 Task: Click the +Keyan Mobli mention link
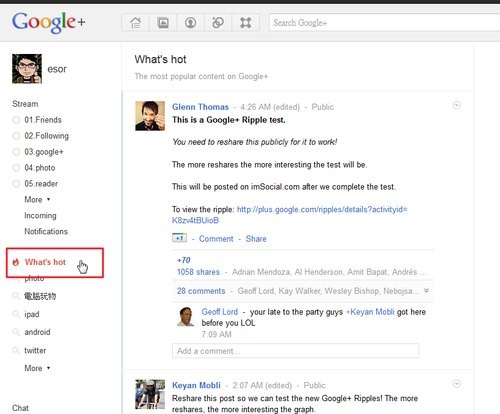[x=370, y=312]
